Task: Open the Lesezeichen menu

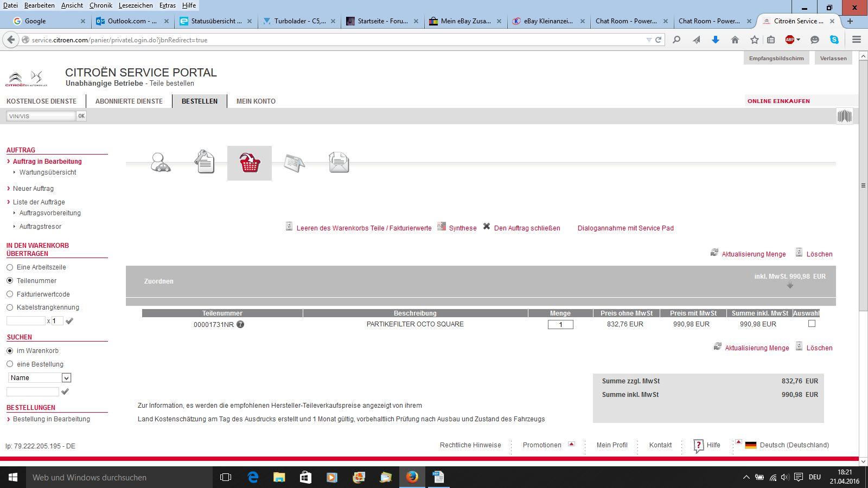Action: click(136, 5)
